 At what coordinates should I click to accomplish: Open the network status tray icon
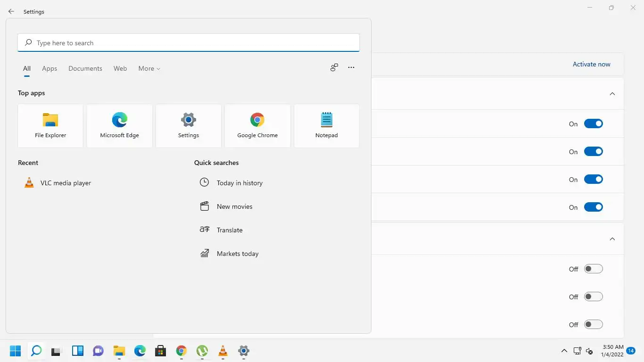pos(577,351)
